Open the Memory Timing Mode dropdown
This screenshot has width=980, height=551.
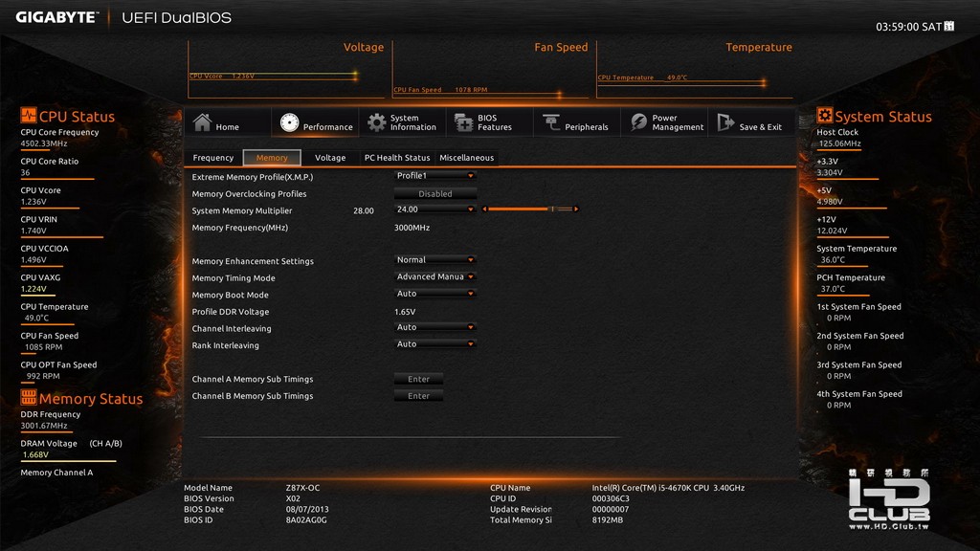pyautogui.click(x=435, y=276)
